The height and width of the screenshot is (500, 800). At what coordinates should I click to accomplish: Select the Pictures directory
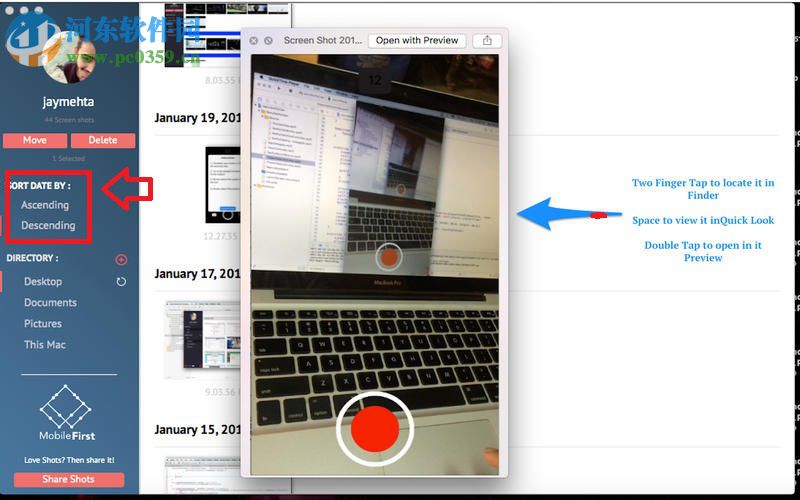point(43,323)
